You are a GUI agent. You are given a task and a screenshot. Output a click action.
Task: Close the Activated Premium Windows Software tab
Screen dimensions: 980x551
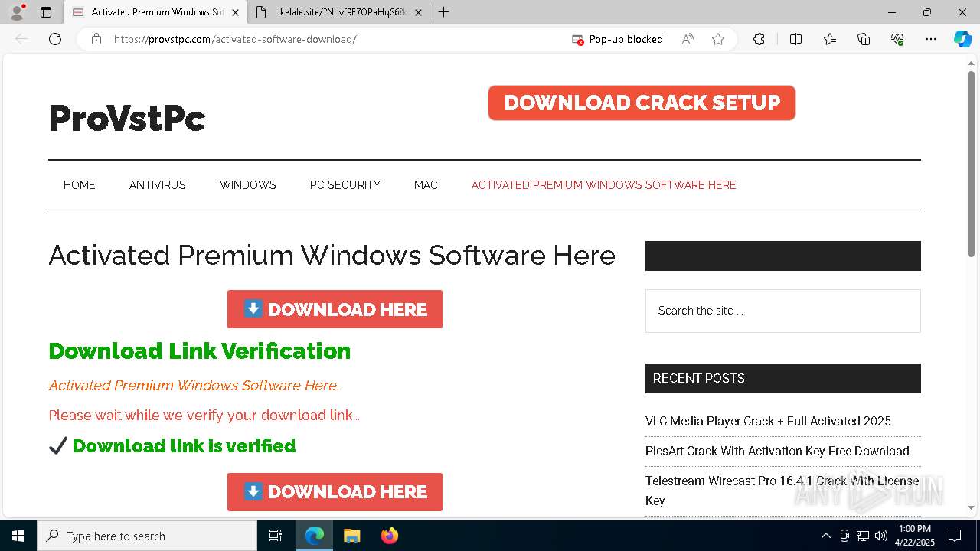[235, 12]
